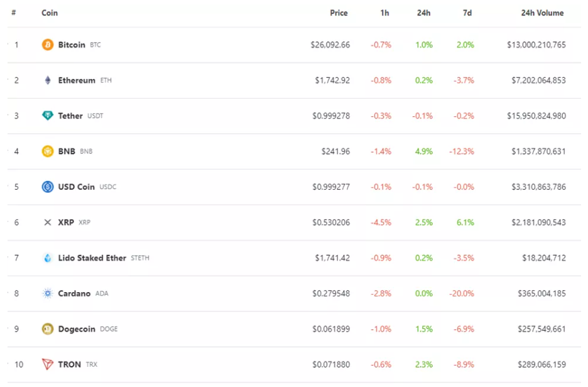Sort by the rank number header
588x387 pixels.
[x=14, y=13]
